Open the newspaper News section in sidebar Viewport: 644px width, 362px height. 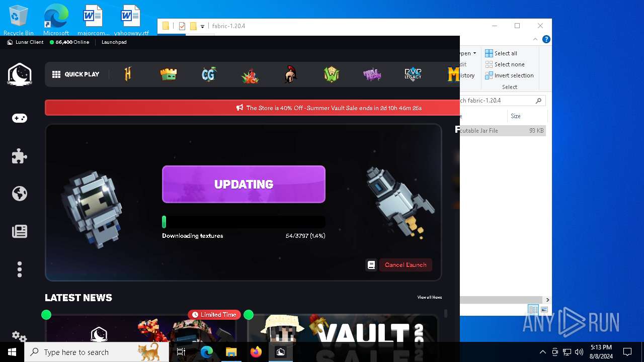pos(20,231)
